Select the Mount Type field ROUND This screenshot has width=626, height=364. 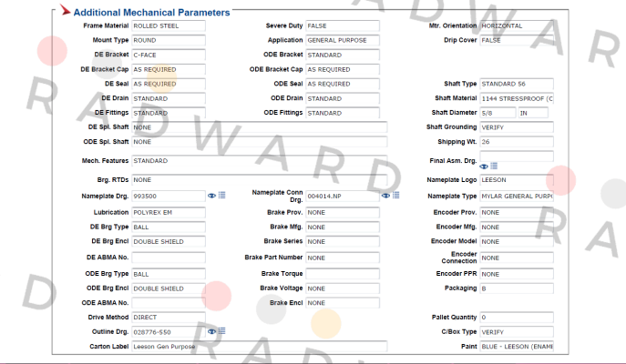click(x=169, y=40)
